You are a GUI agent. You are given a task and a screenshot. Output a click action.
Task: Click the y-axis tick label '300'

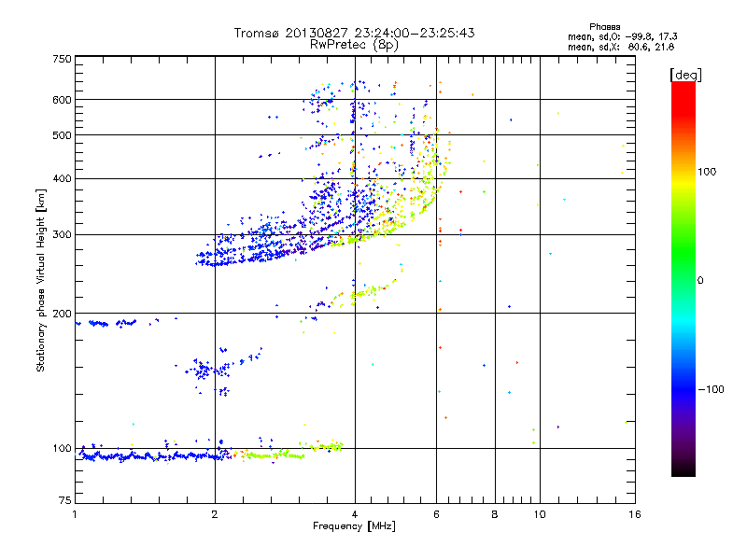click(62, 234)
